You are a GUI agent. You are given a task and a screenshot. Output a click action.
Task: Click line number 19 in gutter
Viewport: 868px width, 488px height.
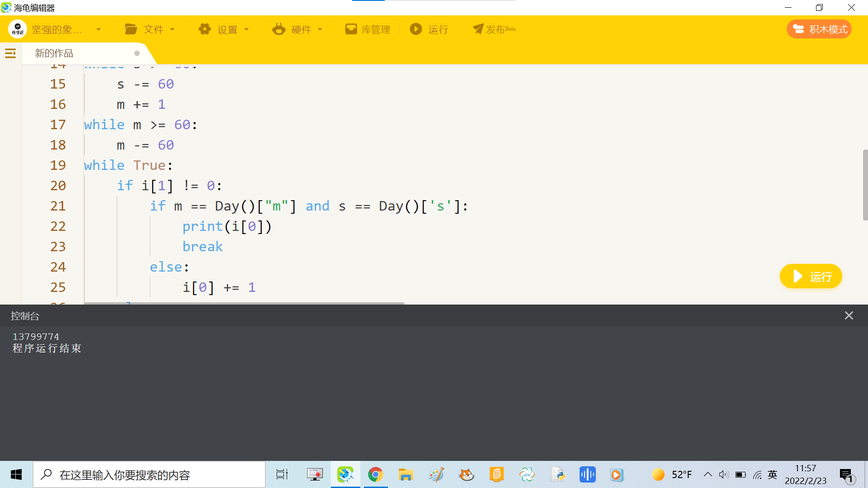[58, 165]
